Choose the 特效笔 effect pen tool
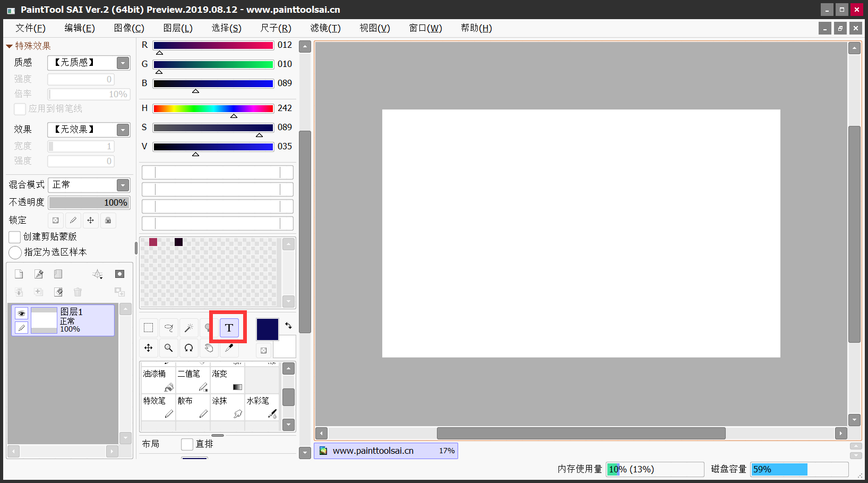The width and height of the screenshot is (868, 483). pos(158,407)
